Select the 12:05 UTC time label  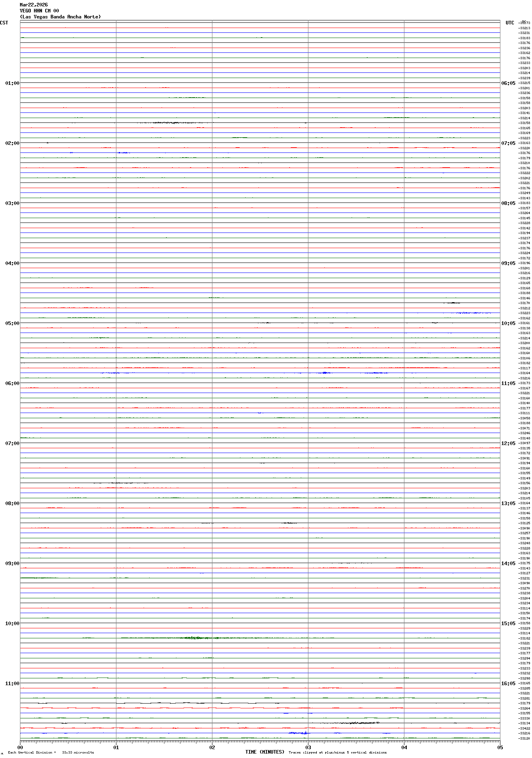coord(508,443)
